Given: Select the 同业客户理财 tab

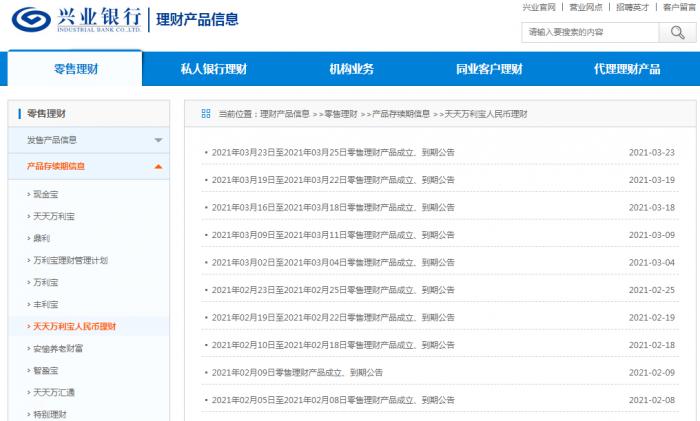Looking at the screenshot, I should pyautogui.click(x=489, y=69).
